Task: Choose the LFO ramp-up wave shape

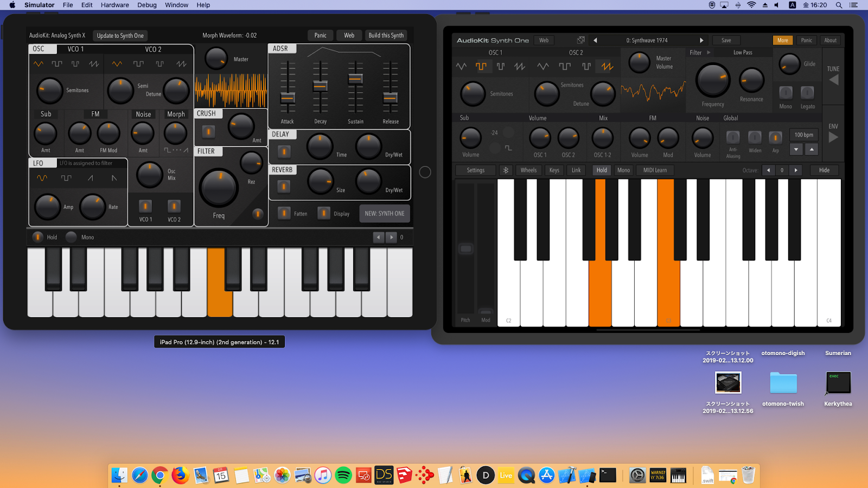Action: 91,178
